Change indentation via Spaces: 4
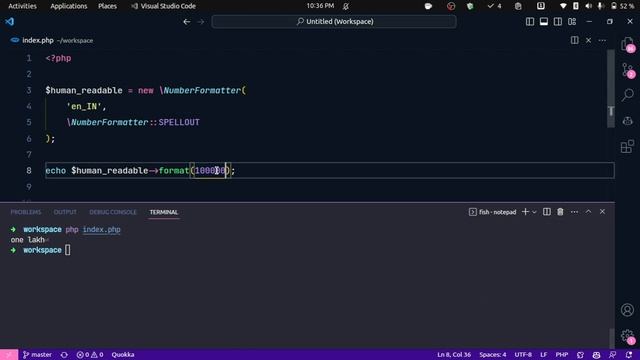 [493, 355]
